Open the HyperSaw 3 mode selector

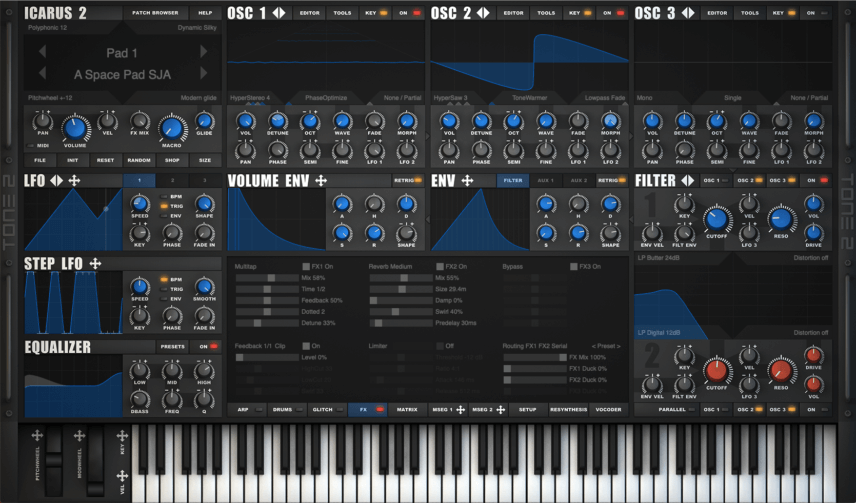pyautogui.click(x=451, y=98)
